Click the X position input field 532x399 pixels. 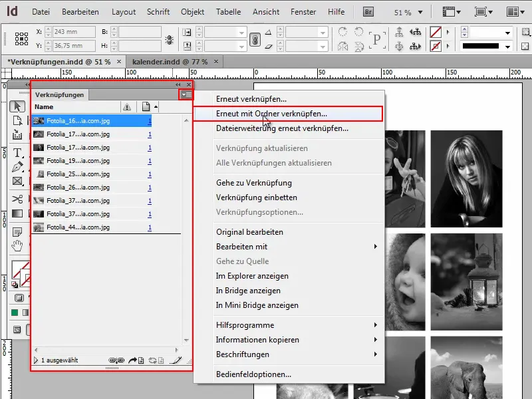tap(74, 32)
